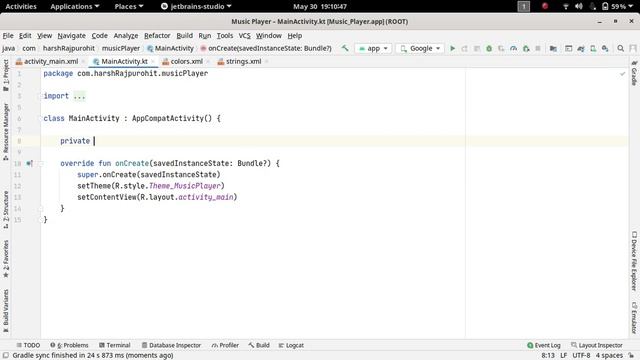Open the Places menu in top bar
The width and height of the screenshot is (640, 360).
tap(129, 6)
